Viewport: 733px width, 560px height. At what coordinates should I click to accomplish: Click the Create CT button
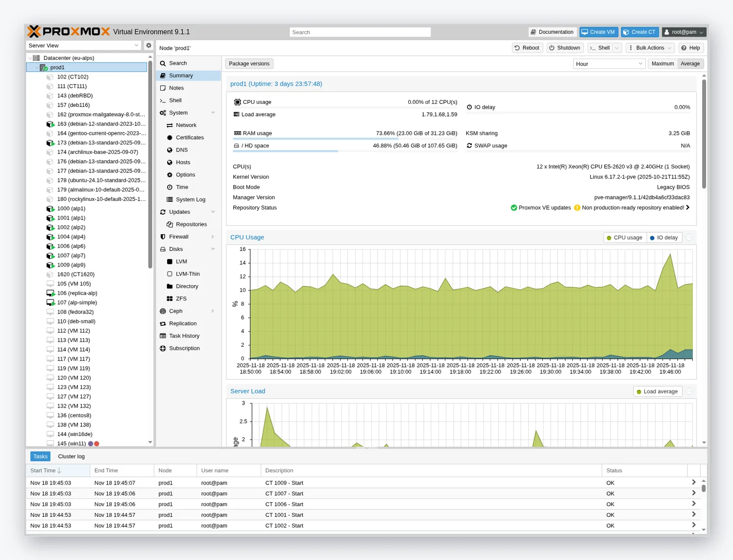tap(640, 32)
